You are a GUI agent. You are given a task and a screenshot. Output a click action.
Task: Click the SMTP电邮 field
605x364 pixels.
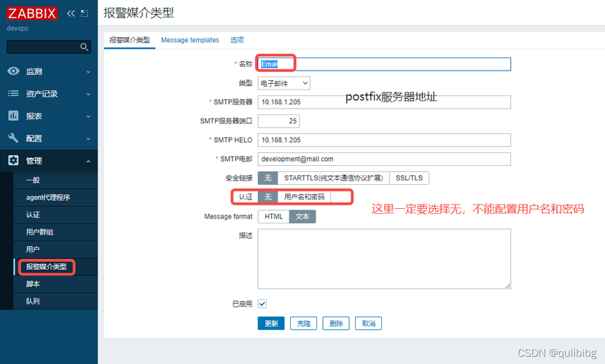[384, 159]
